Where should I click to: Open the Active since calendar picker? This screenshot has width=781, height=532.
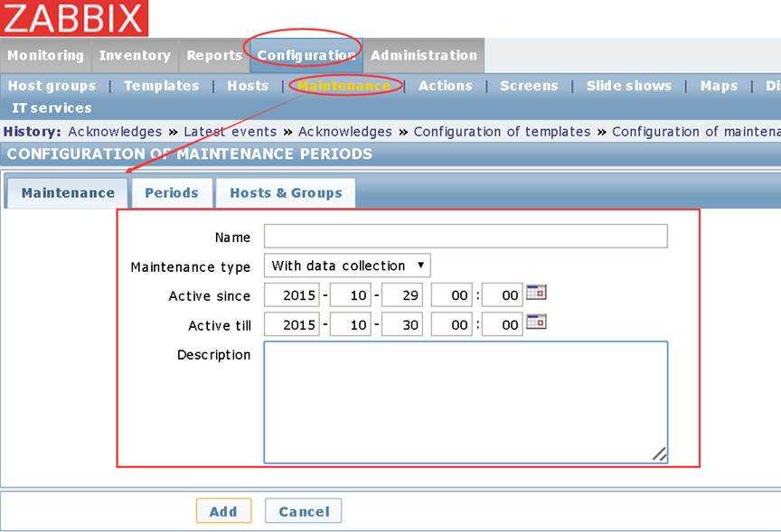tap(536, 292)
